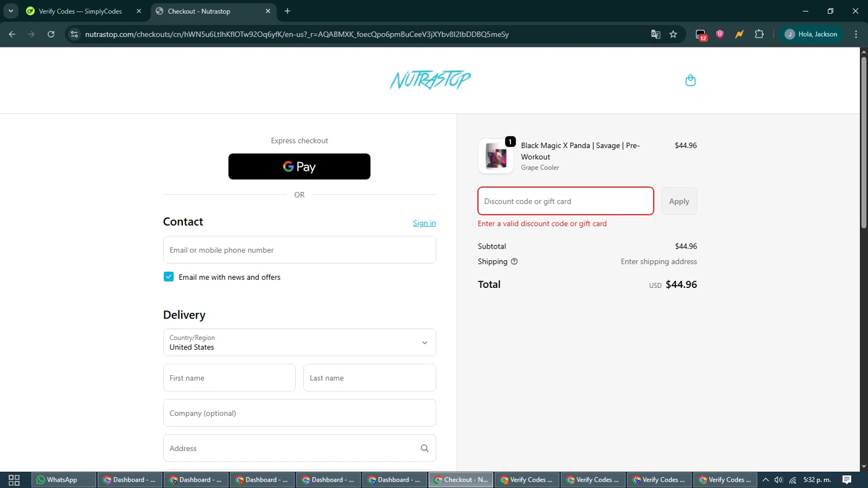868x488 pixels.
Task: Open the Chrome three-dot menu
Action: [x=856, y=34]
